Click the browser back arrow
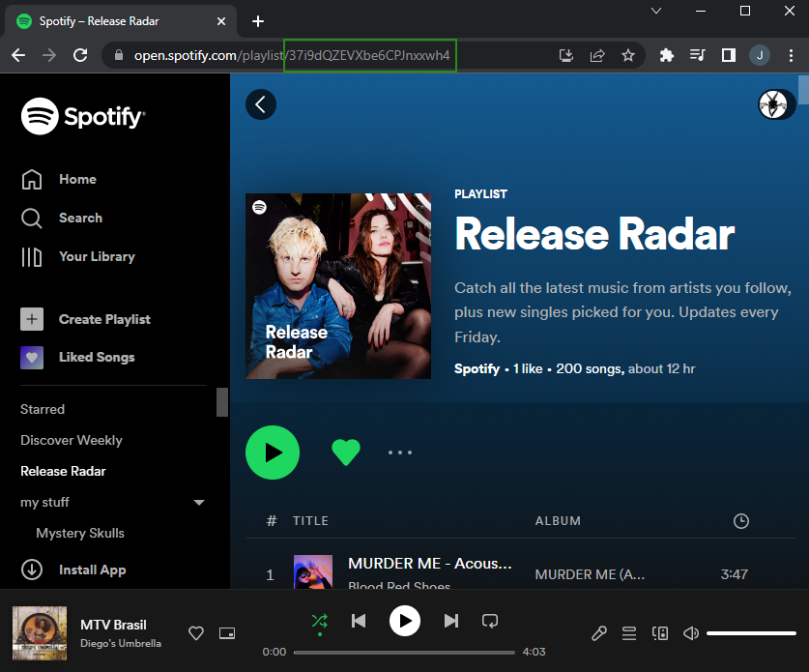The width and height of the screenshot is (809, 672). 18,55
